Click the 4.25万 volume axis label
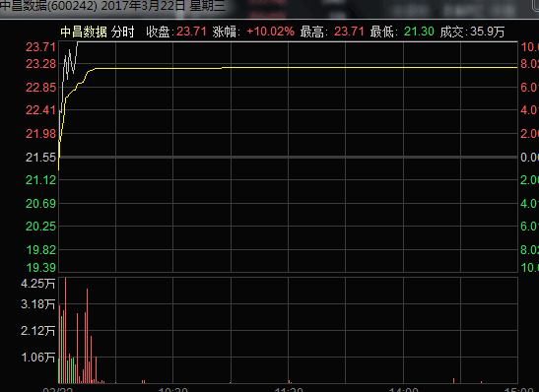The width and height of the screenshot is (539, 392). coord(37,284)
